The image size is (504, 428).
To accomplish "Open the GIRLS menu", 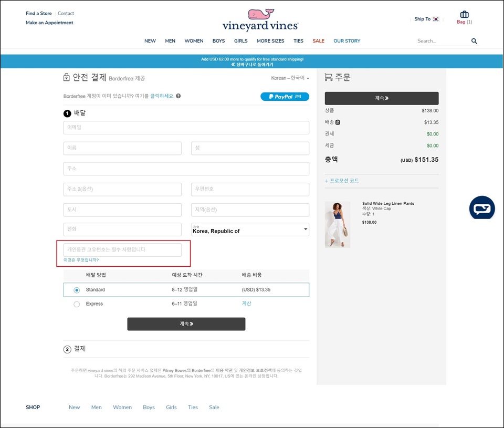I will coord(241,41).
